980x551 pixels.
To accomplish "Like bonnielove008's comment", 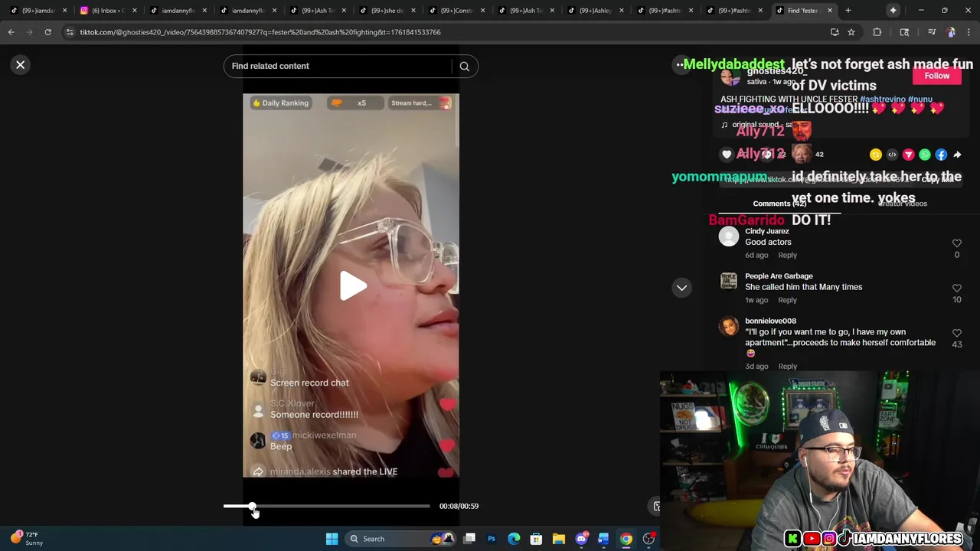I will coord(956,334).
